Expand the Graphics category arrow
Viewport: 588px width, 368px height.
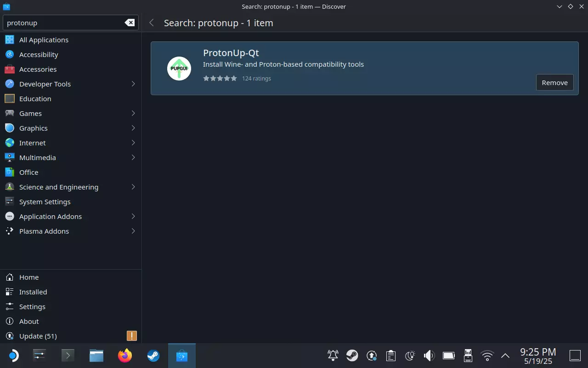click(133, 128)
